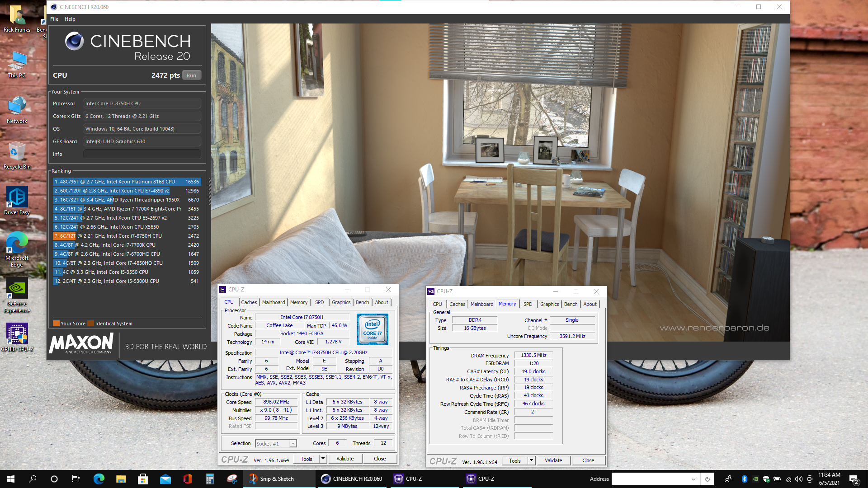Image resolution: width=868 pixels, height=488 pixels.
Task: Open GeForce Experience desktop shortcut
Action: point(17,296)
